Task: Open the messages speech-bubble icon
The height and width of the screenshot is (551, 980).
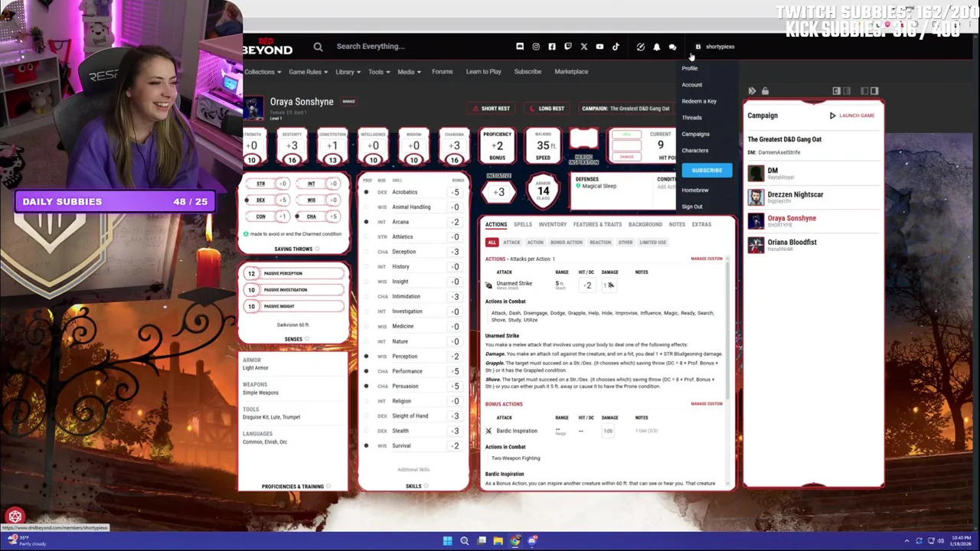Action: (x=672, y=47)
